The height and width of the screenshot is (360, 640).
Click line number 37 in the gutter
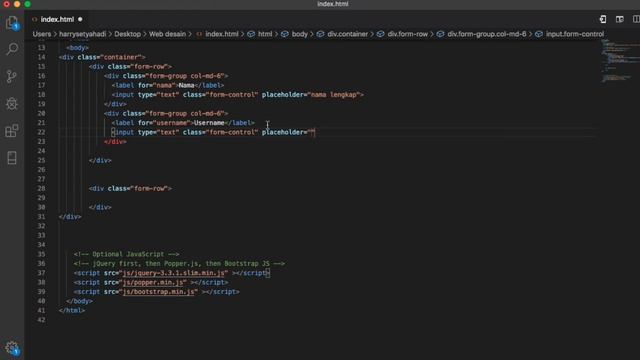(41, 273)
